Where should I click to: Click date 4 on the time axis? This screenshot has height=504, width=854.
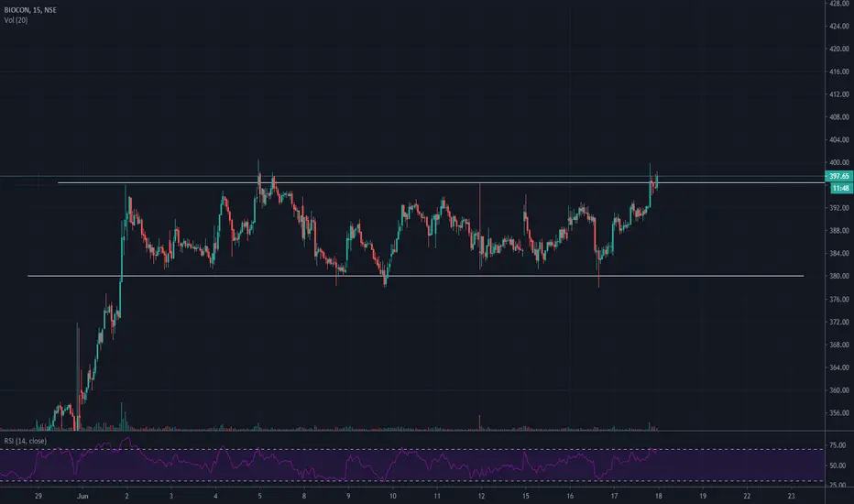click(215, 497)
